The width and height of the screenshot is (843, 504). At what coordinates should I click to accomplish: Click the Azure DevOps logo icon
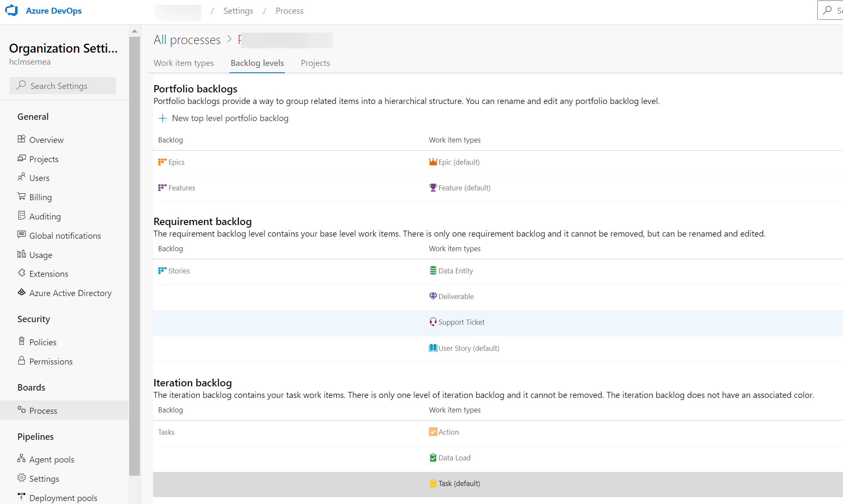pos(12,10)
